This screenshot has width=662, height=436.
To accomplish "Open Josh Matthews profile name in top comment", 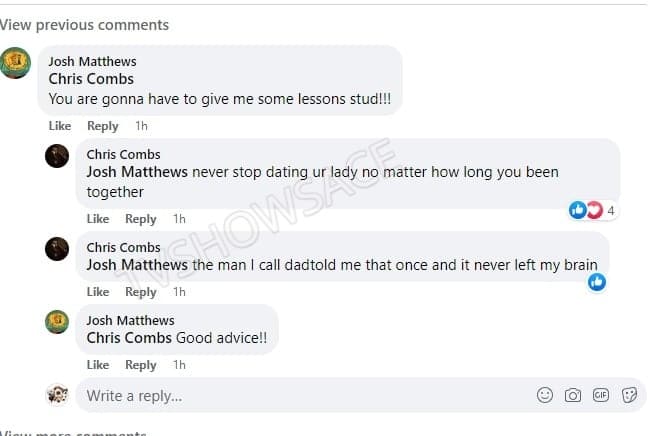I will [93, 61].
